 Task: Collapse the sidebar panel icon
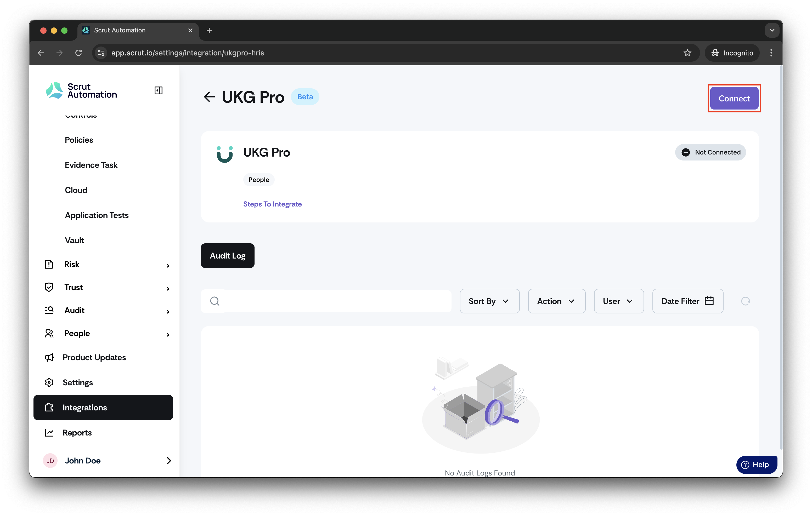(x=158, y=90)
